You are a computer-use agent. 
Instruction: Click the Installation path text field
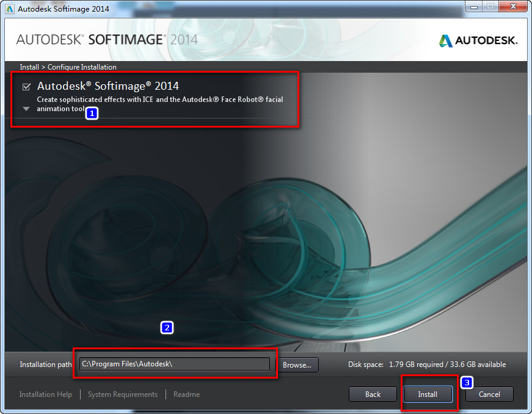click(175, 364)
